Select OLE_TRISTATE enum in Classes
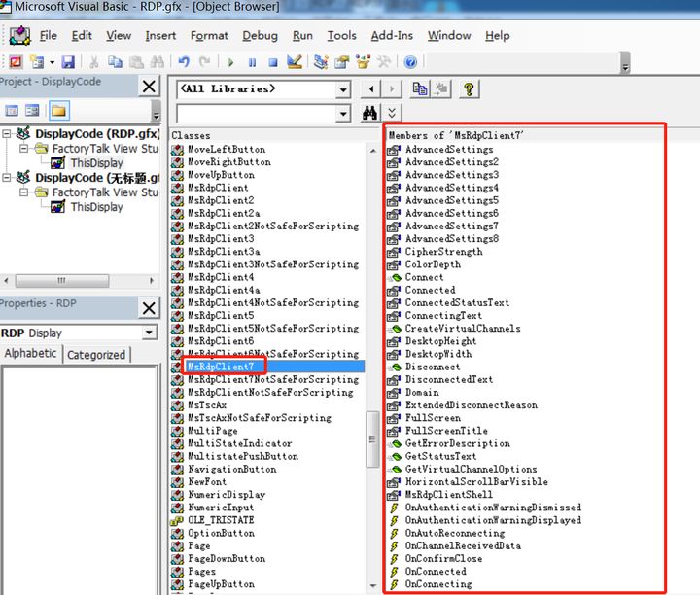 click(221, 520)
